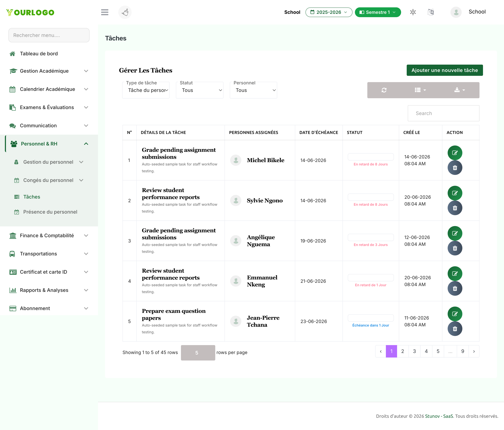The image size is (504, 430).
Task: Expand Gestion Académique menu
Action: point(49,71)
